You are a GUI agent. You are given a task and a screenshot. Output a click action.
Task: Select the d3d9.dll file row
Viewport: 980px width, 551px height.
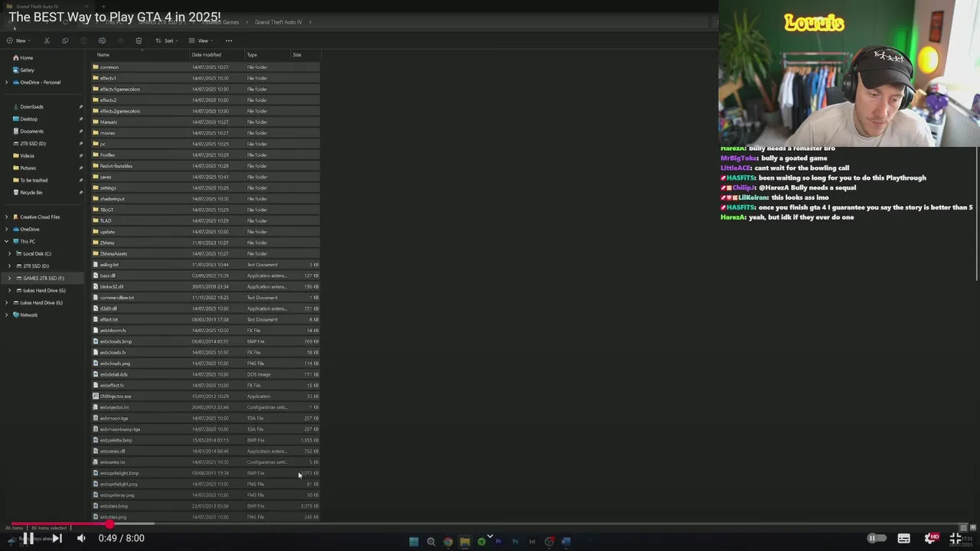coord(205,308)
